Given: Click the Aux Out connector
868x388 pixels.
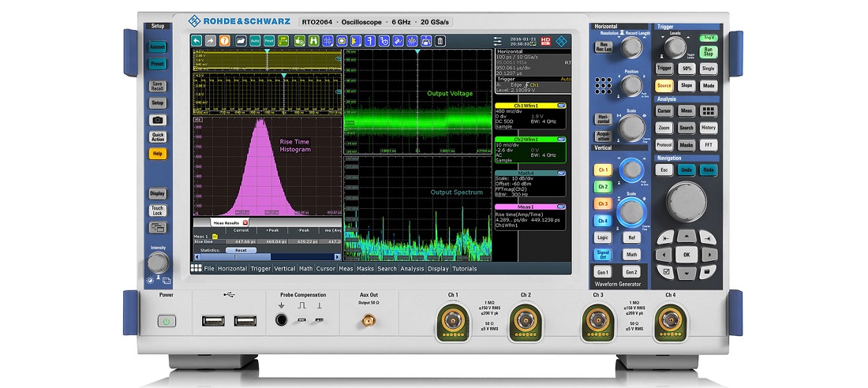Looking at the screenshot, I should point(369,320).
